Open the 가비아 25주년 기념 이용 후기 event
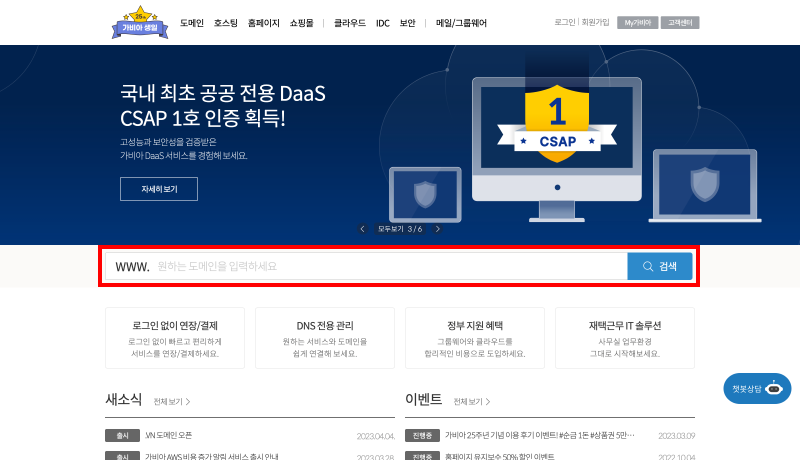The height and width of the screenshot is (460, 800). pos(540,436)
